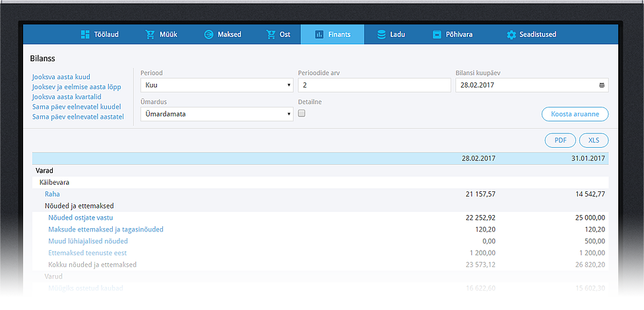
Task: Expand the Ümardus dropdown
Action: pyautogui.click(x=216, y=114)
